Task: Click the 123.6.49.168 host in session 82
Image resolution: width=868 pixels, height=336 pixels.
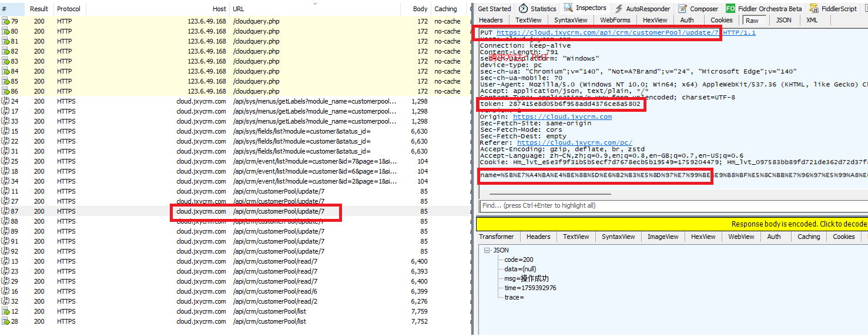Action: (x=206, y=51)
